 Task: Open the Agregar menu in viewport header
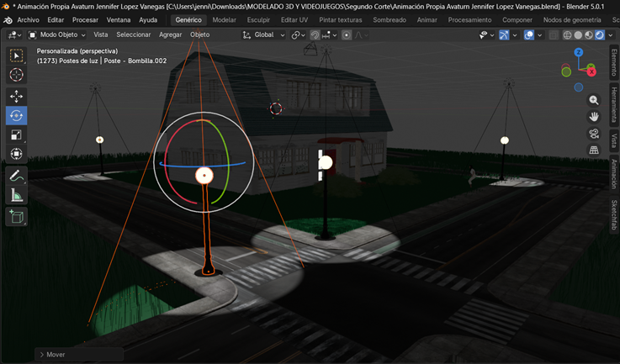(170, 35)
